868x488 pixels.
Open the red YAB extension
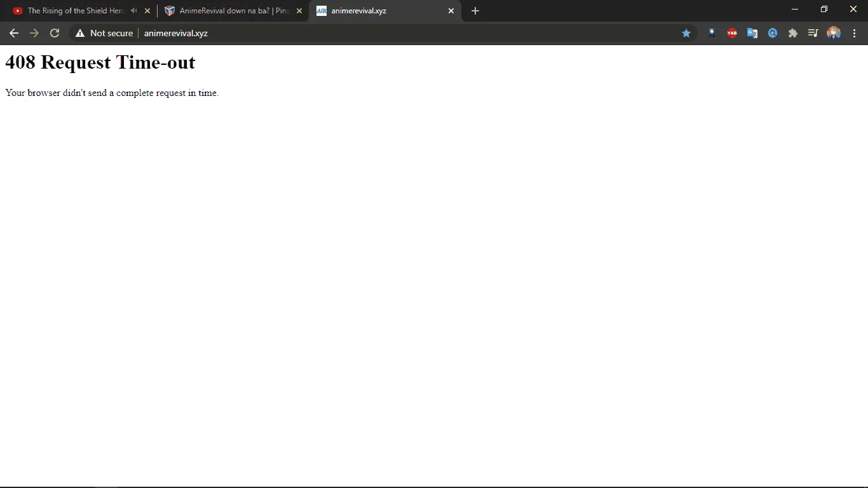pos(732,33)
